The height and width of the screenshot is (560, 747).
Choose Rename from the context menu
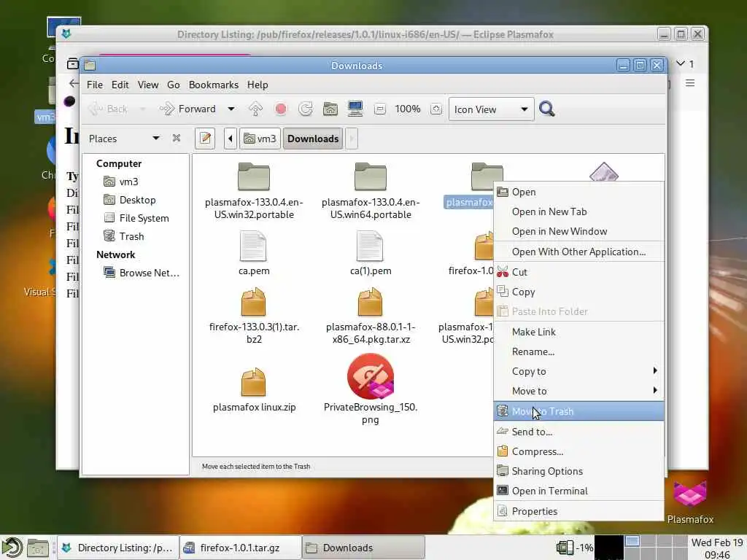point(578,351)
